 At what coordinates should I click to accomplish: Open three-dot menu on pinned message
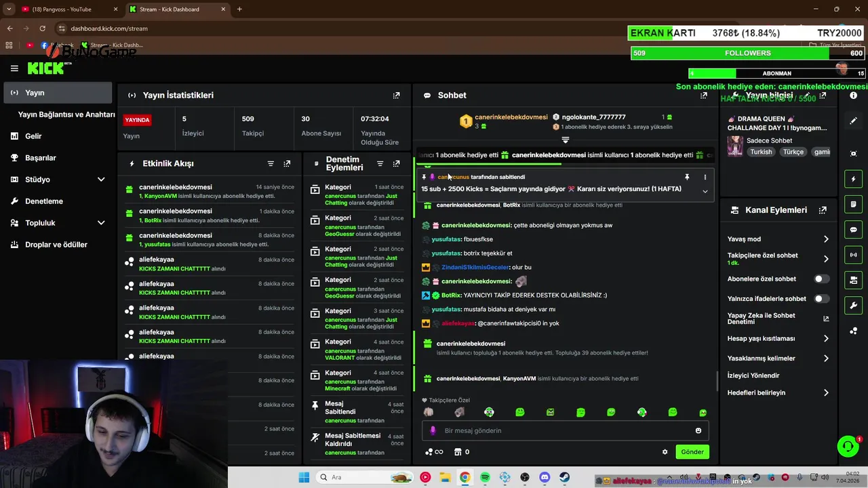pyautogui.click(x=705, y=178)
